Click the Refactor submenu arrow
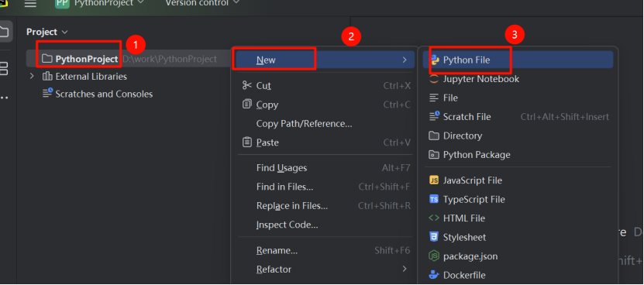This screenshot has height=285, width=644. point(405,269)
